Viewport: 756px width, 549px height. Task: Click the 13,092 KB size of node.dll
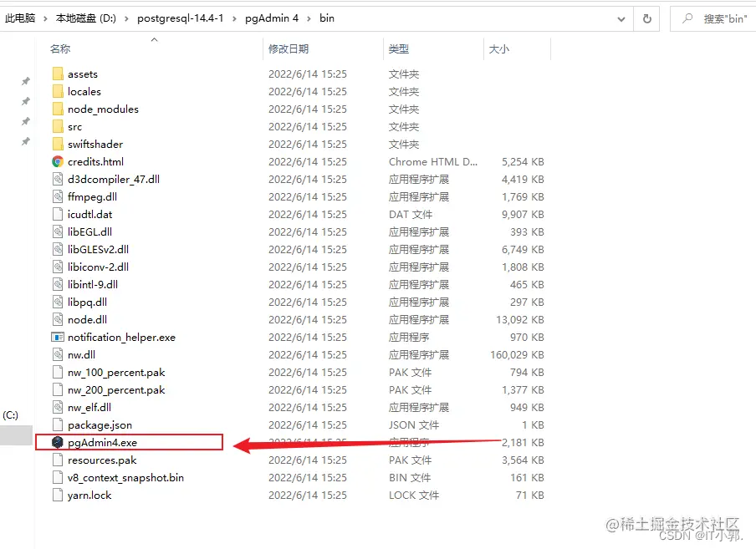(x=520, y=320)
